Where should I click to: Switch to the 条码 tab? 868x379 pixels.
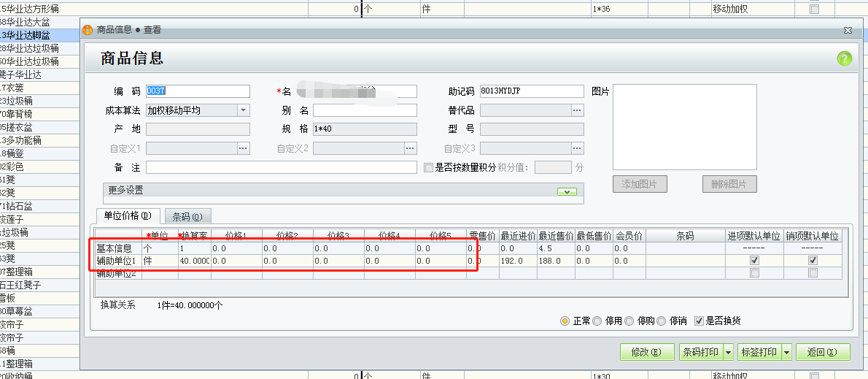(x=187, y=217)
